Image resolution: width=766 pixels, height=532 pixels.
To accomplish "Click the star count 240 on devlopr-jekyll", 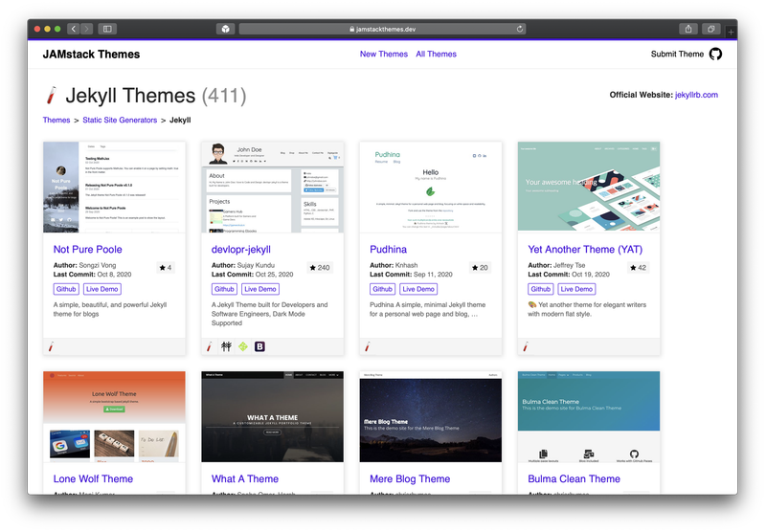I will coord(320,268).
